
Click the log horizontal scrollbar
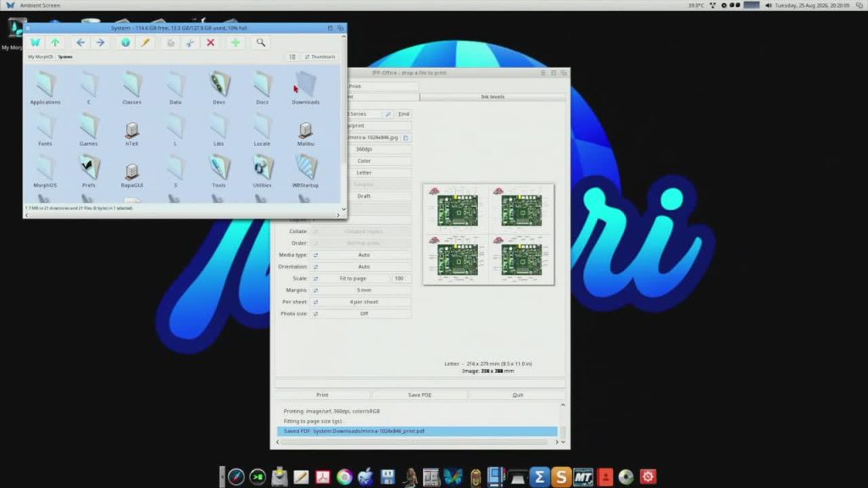[x=415, y=442]
